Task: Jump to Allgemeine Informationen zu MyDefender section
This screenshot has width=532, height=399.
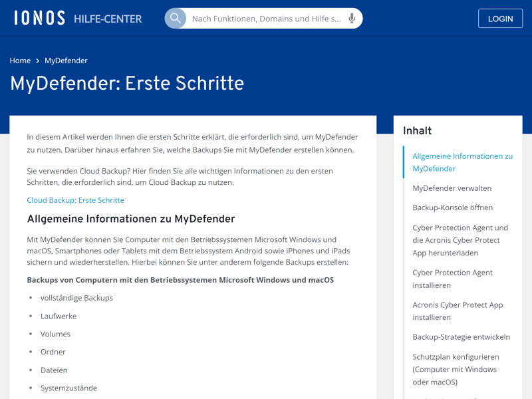Action: pyautogui.click(x=462, y=162)
